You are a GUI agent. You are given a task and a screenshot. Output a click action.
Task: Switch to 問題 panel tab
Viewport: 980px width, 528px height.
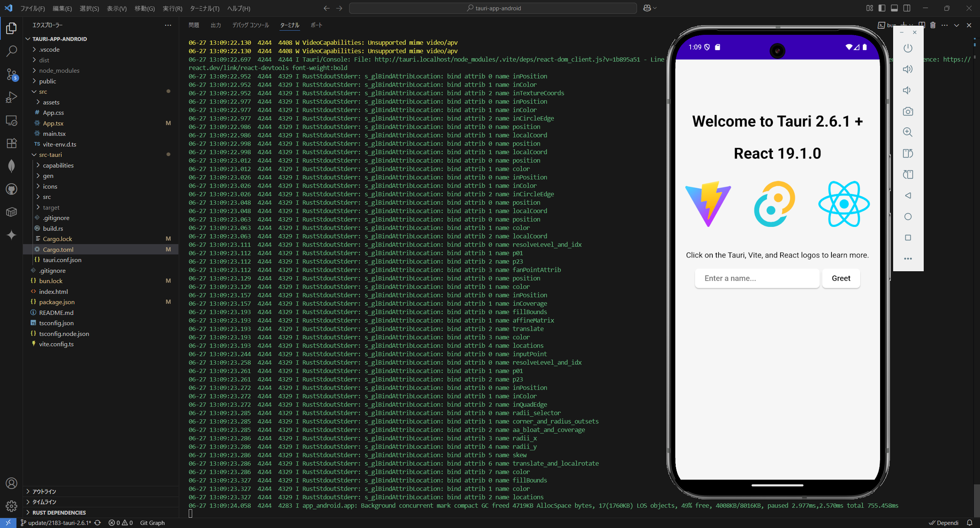pyautogui.click(x=194, y=25)
